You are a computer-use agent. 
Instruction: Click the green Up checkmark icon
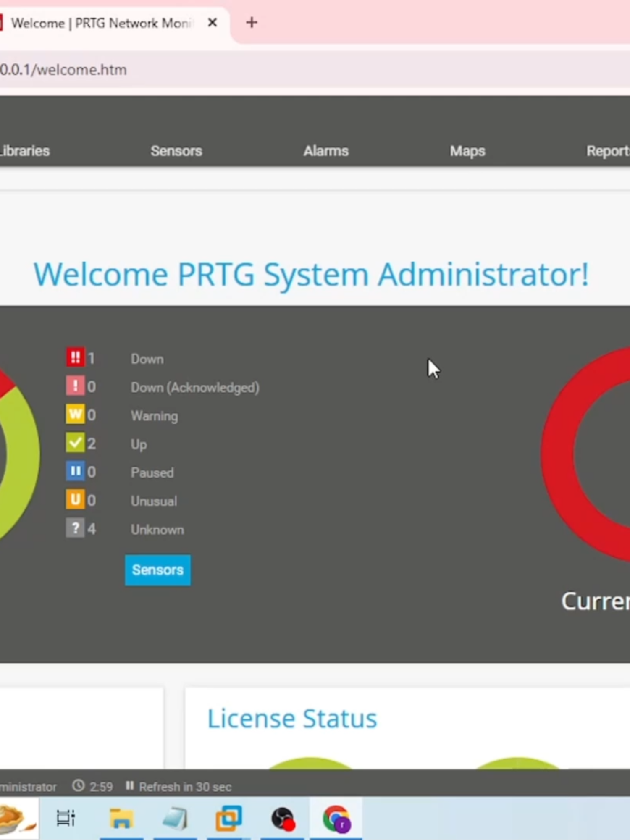tap(75, 443)
